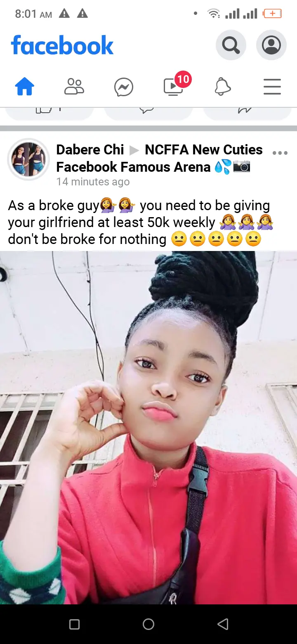Tap the Android recent apps square button

click(x=74, y=624)
